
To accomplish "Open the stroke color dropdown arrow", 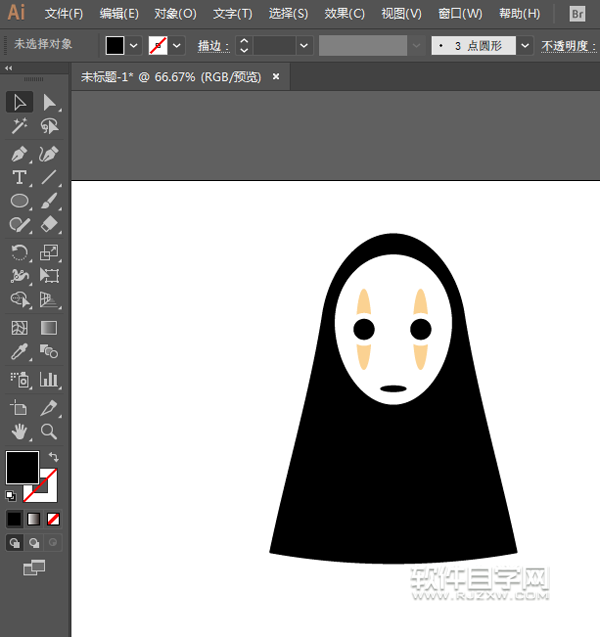I will pyautogui.click(x=178, y=46).
